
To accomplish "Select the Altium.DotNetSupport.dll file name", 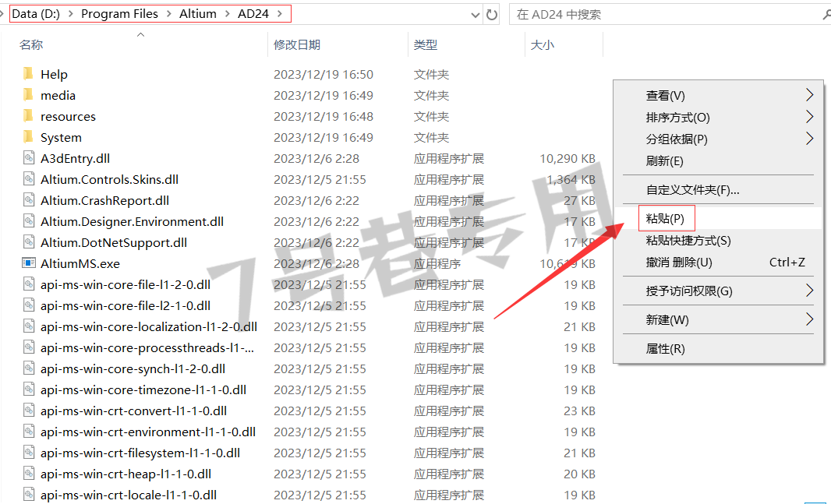I will [113, 242].
